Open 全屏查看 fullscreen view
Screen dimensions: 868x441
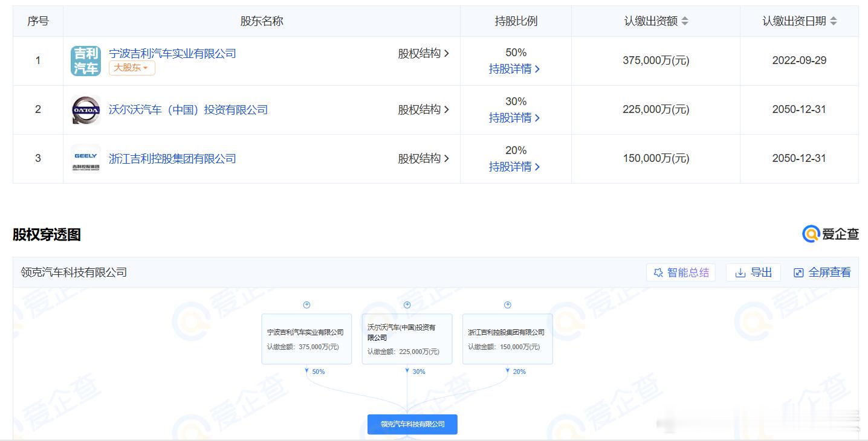click(x=822, y=272)
